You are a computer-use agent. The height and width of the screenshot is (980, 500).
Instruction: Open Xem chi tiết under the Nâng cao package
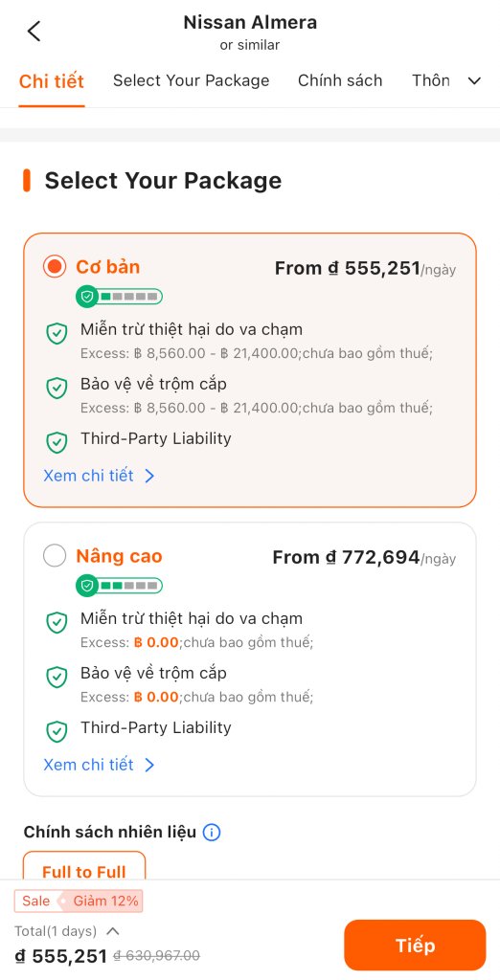point(99,765)
